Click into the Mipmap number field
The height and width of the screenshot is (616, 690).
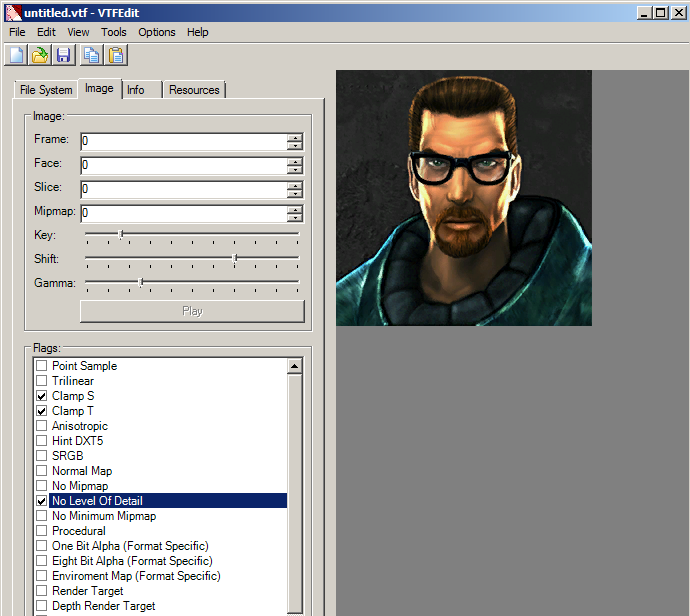point(184,213)
